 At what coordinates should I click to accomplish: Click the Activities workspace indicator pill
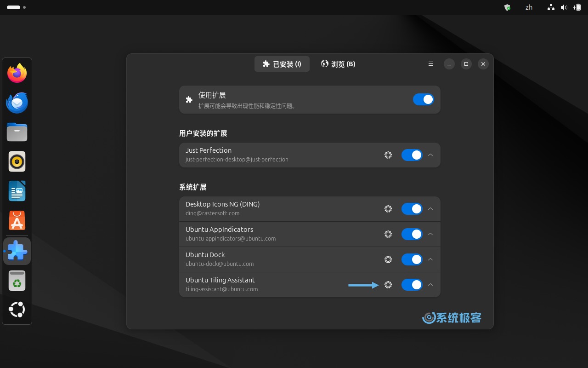(13, 7)
